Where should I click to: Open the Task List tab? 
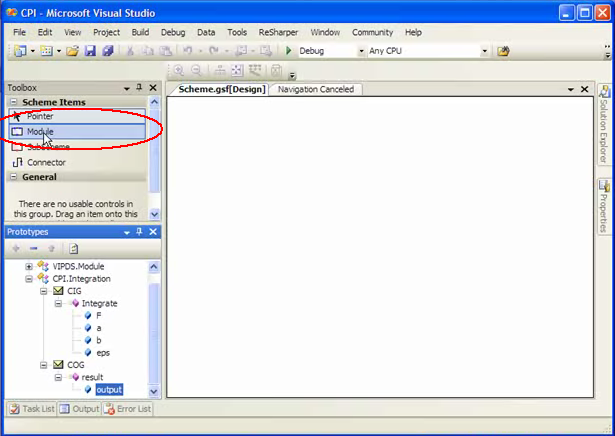coord(32,409)
